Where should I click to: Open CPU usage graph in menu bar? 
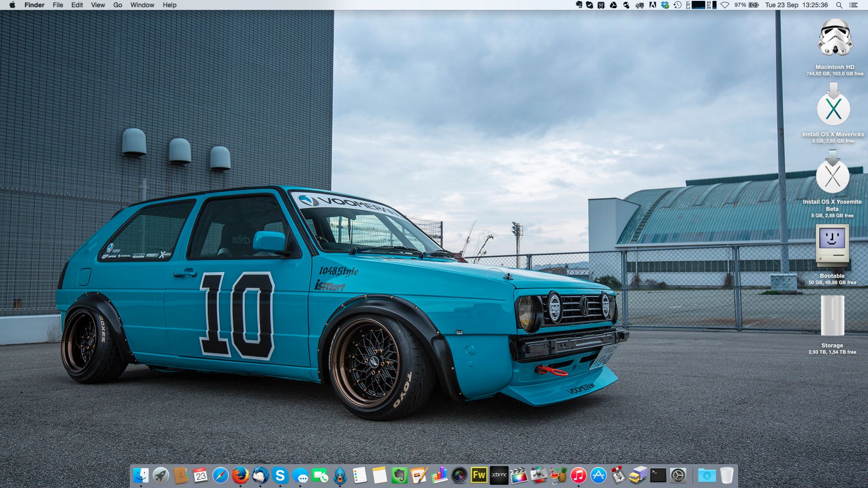[696, 5]
